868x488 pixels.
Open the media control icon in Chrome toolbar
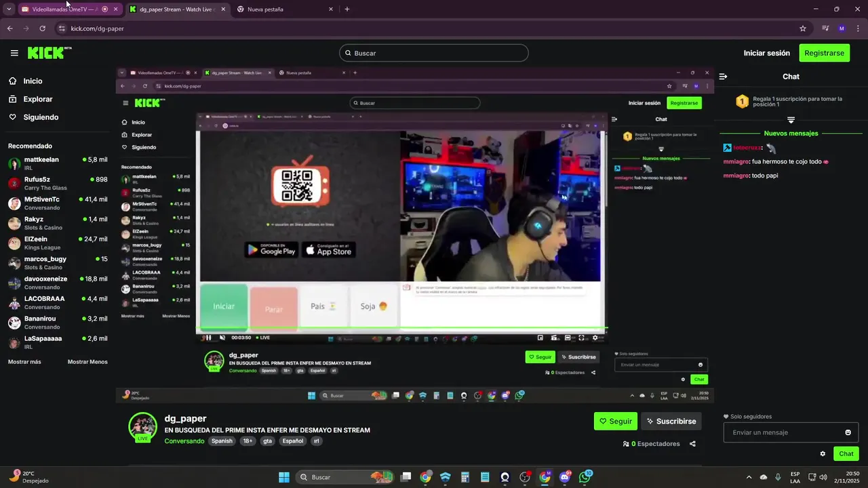pos(825,28)
